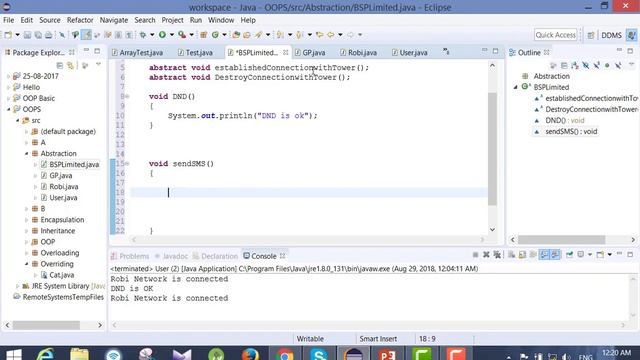Open the dropdown arrow next to New Class icon
Screen dimensions: 640x360
pyautogui.click(x=224, y=35)
